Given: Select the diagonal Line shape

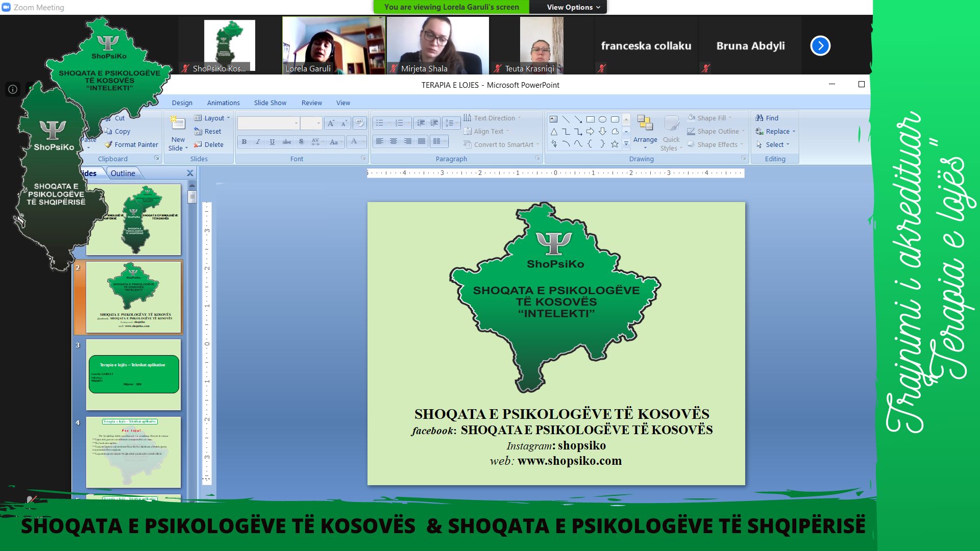Looking at the screenshot, I should click(x=566, y=119).
